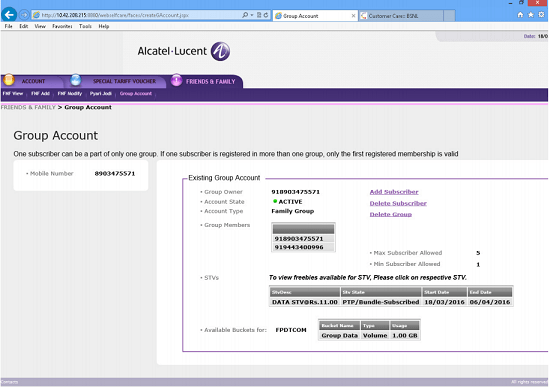The image size is (550, 387).
Task: Click the browser back arrow button
Action: (x=9, y=15)
